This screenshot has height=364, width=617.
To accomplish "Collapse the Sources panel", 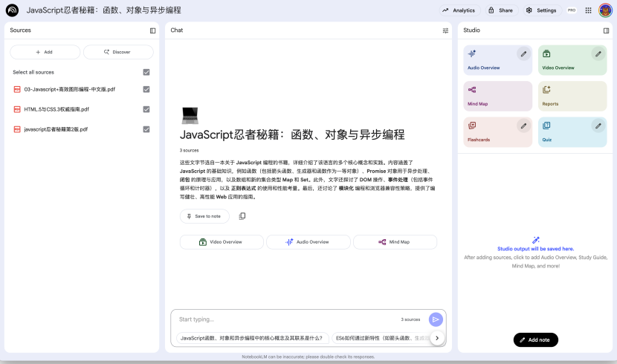I will (152, 30).
